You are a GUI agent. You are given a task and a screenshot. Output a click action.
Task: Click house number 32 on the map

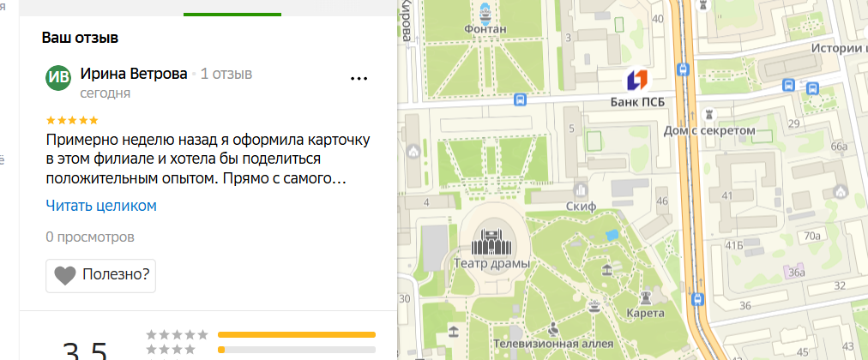tap(840, 285)
